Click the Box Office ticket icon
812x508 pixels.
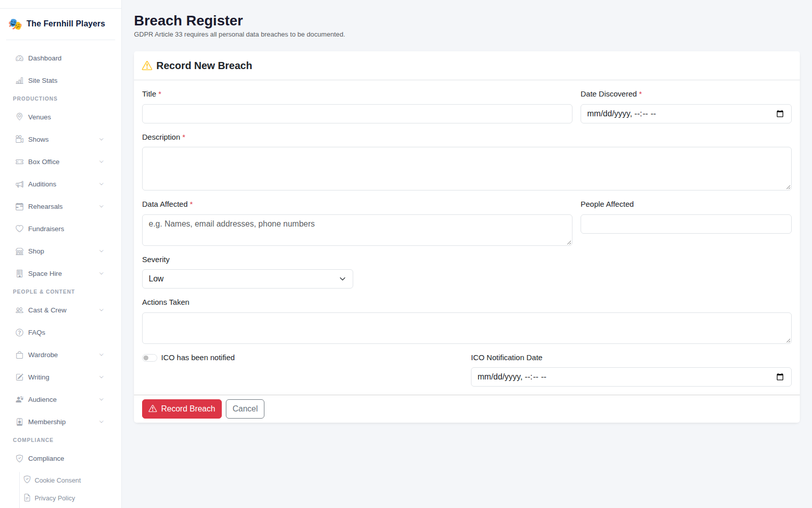click(19, 162)
